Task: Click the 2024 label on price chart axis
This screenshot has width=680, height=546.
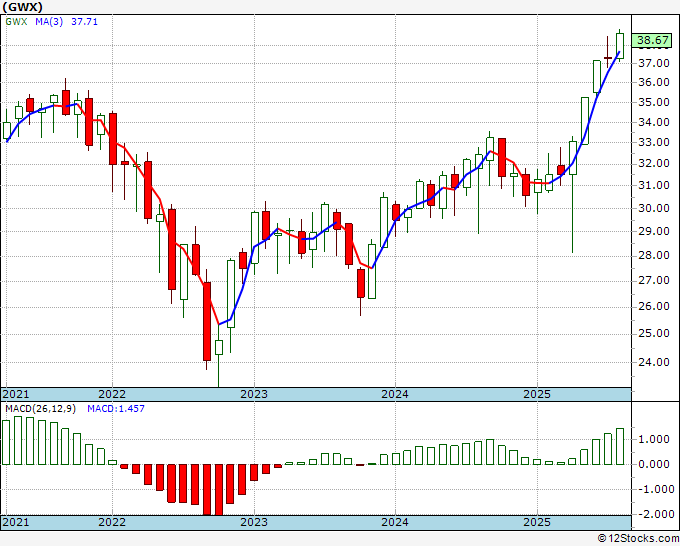Action: 395,394
